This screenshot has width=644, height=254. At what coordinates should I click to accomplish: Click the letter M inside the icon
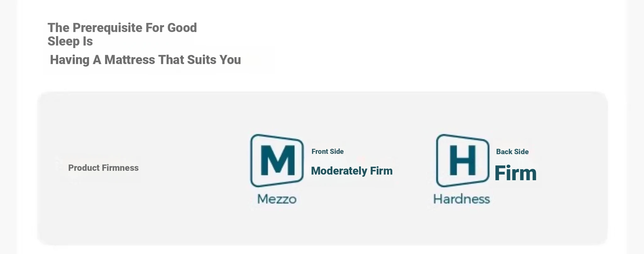[278, 160]
